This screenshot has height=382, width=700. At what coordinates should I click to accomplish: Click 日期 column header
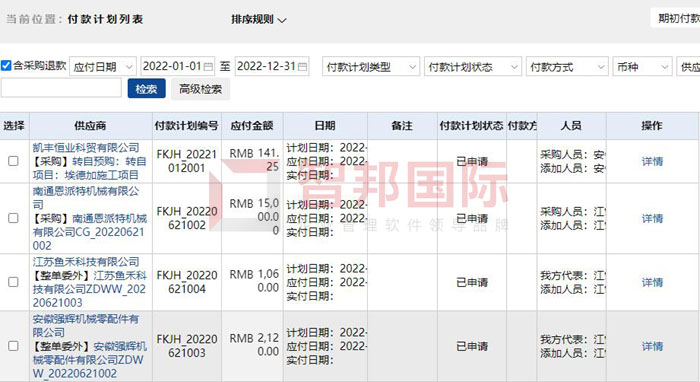(325, 126)
